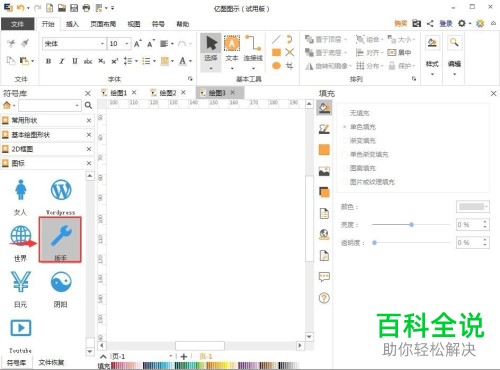Apply subscript formatting
The width and height of the screenshot is (500, 370).
[x=101, y=61]
